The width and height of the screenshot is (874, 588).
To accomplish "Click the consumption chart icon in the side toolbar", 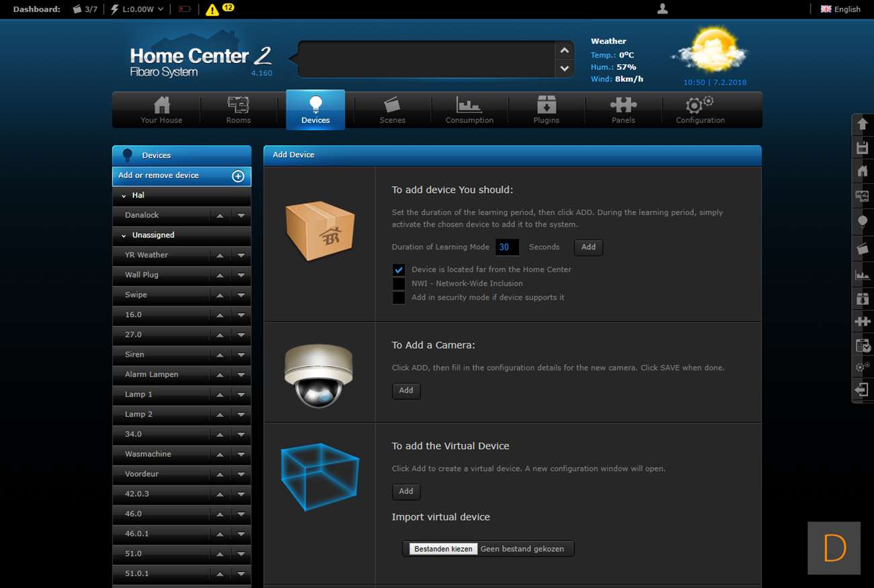I will 863,274.
